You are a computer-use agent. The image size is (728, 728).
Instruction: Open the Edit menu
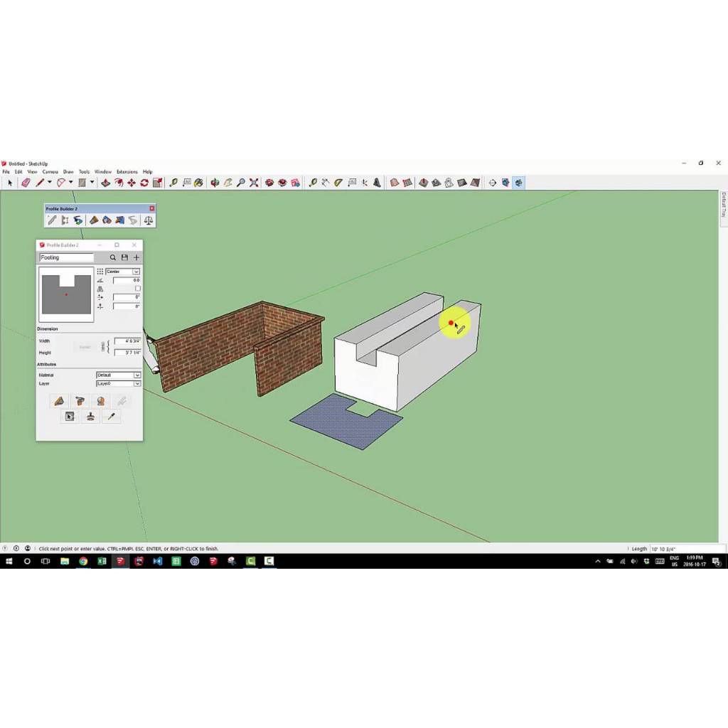tap(18, 172)
